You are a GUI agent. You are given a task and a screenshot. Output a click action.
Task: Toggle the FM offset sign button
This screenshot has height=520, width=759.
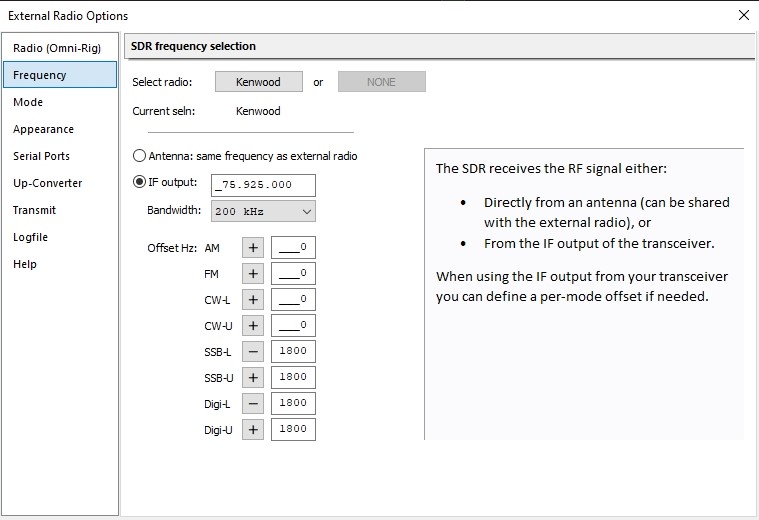click(253, 274)
